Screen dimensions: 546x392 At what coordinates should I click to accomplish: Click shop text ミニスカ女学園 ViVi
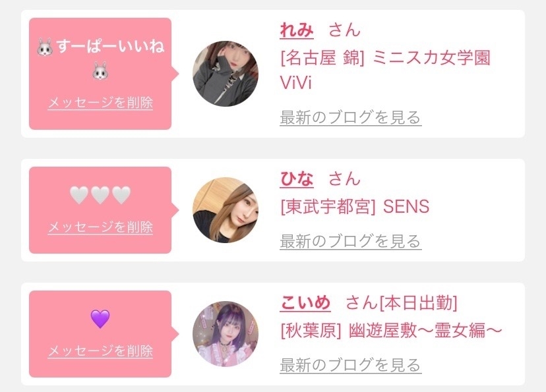coord(385,70)
